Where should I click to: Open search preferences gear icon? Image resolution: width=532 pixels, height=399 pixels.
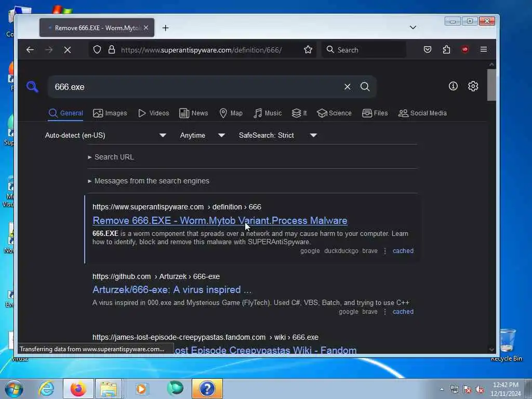pos(473,86)
